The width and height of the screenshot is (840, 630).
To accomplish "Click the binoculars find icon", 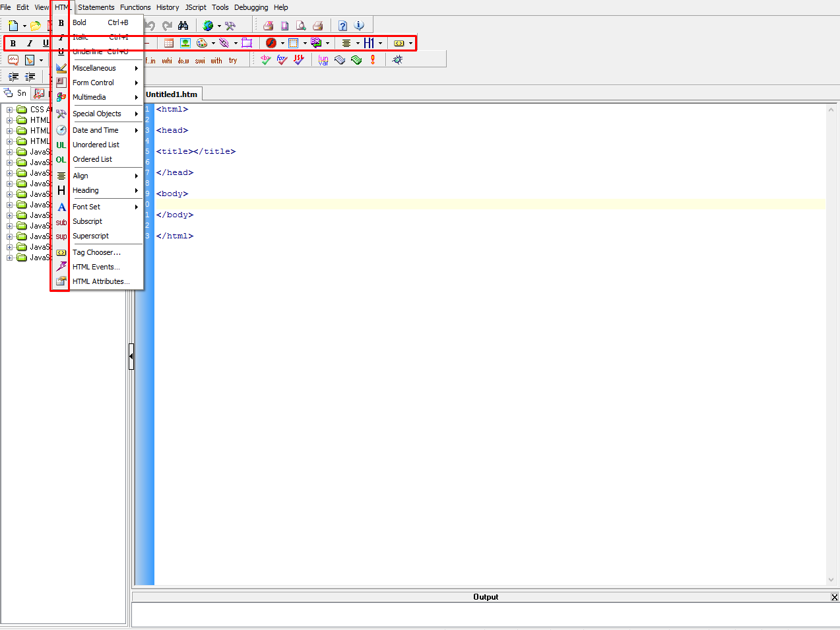I will tap(183, 26).
